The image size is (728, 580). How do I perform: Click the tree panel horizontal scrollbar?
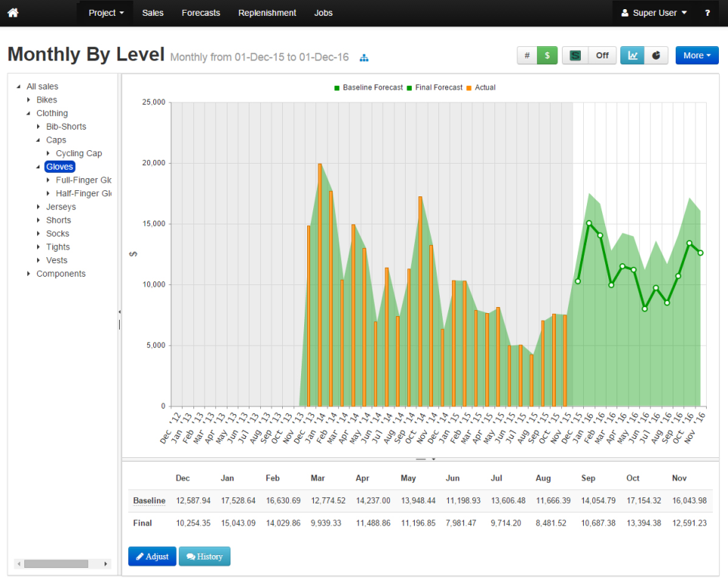coord(55,563)
